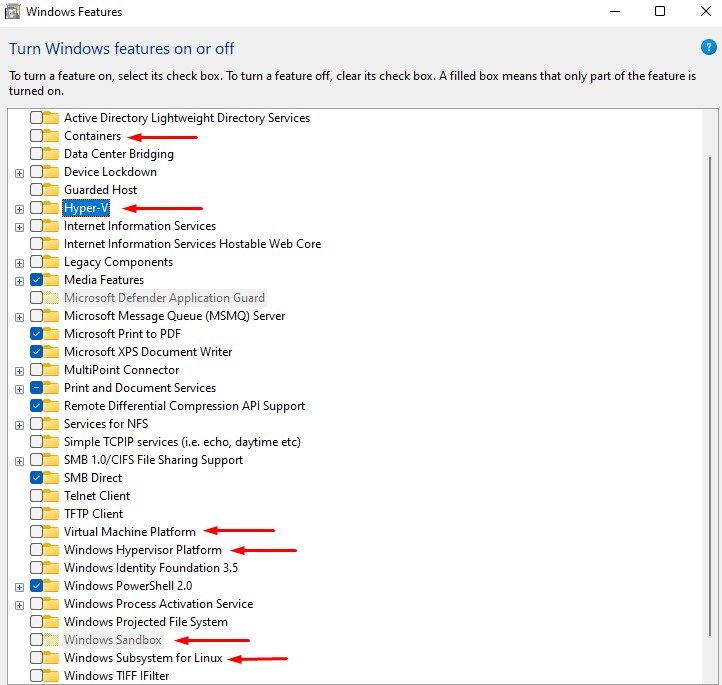Toggle the Print and Document Services checkbox
Screen dimensions: 722x685
point(36,388)
